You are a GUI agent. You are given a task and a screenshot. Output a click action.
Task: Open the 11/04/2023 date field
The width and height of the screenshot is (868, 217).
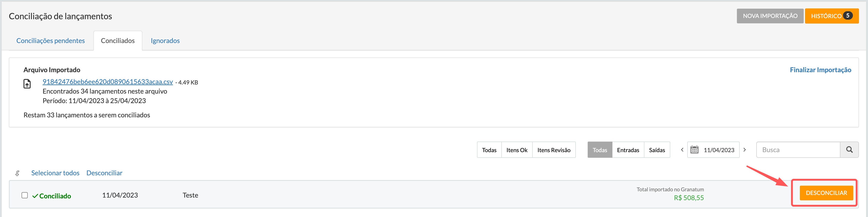coord(713,150)
